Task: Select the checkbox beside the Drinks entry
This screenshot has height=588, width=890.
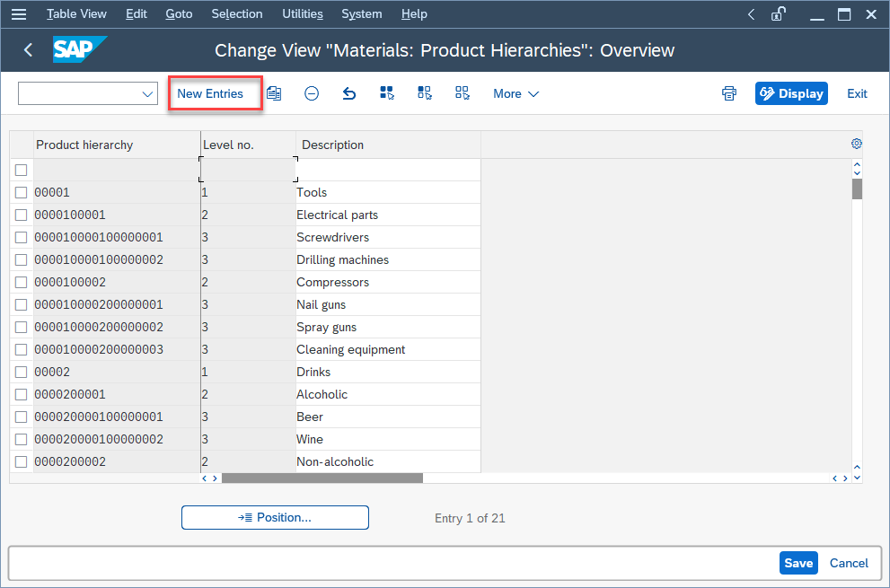Action: [21, 372]
